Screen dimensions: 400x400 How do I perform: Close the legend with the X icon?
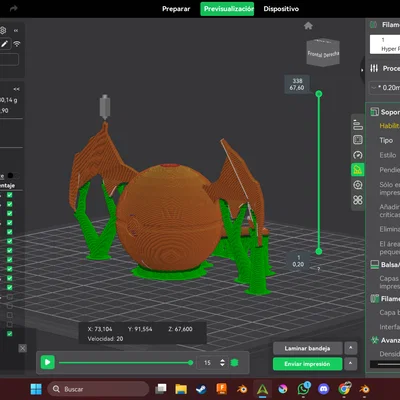point(22,349)
